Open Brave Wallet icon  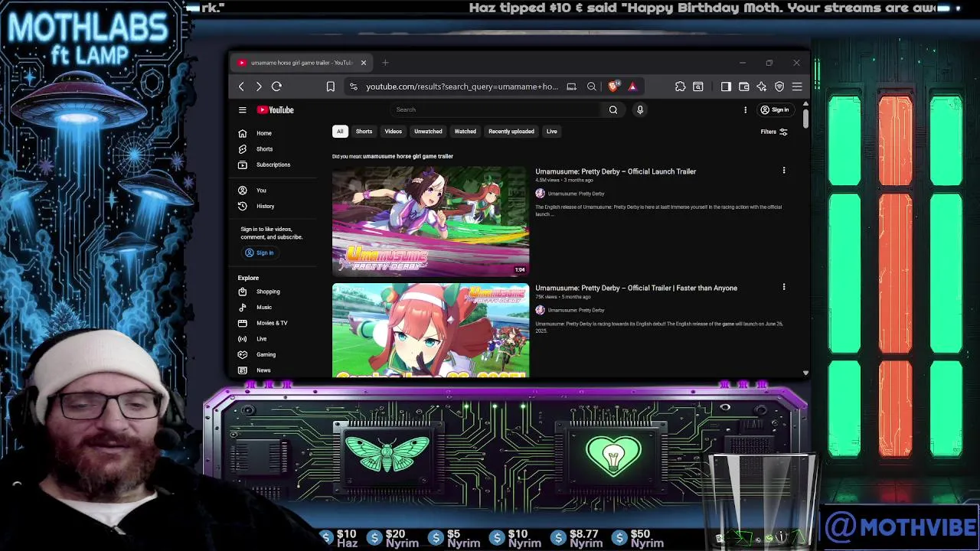743,86
